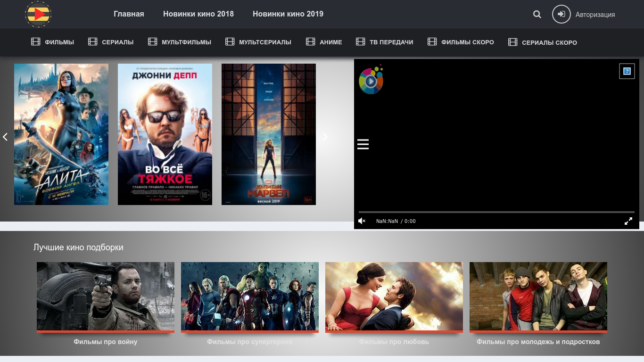
Task: Open the search magnifier icon
Action: point(537,14)
